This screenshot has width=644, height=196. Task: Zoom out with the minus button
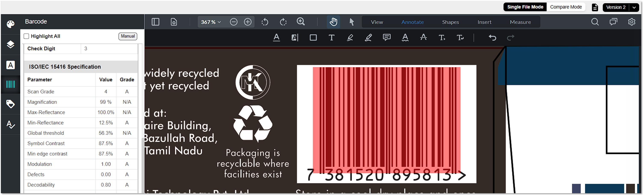click(x=233, y=22)
